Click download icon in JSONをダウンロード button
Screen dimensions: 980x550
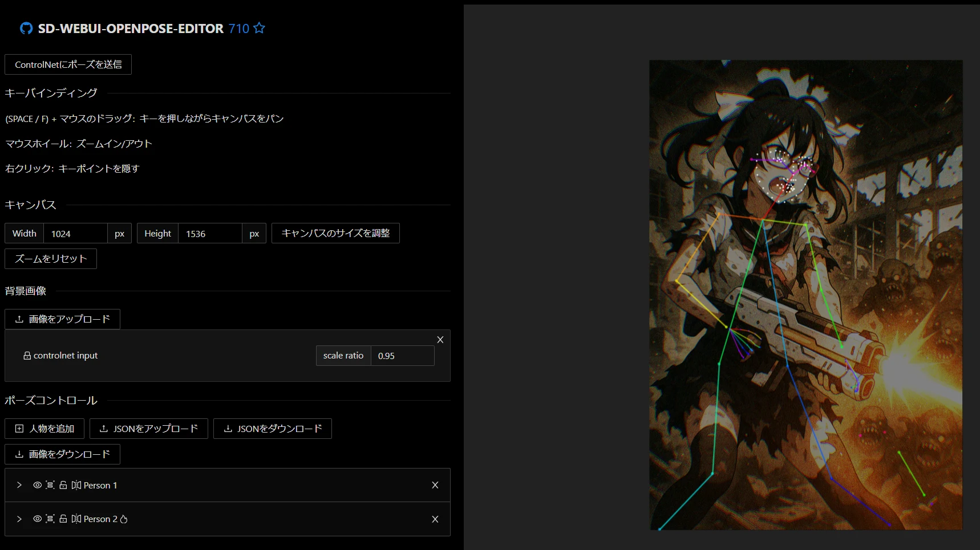click(x=228, y=429)
